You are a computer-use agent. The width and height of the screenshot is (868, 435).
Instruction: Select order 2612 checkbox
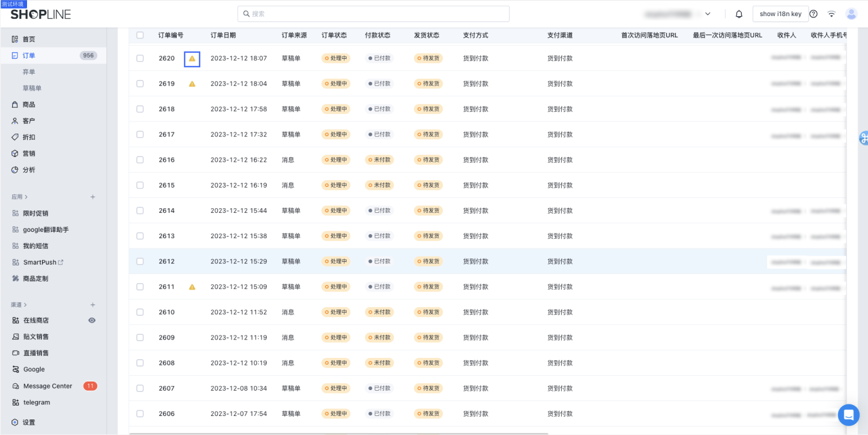pyautogui.click(x=140, y=261)
